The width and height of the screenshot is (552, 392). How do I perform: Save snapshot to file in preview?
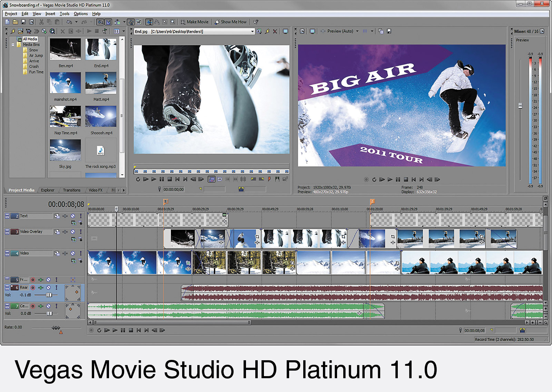click(389, 31)
